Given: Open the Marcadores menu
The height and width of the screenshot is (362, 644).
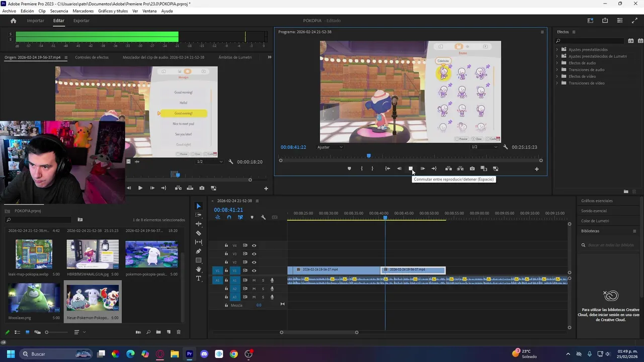Looking at the screenshot, I should pyautogui.click(x=83, y=11).
